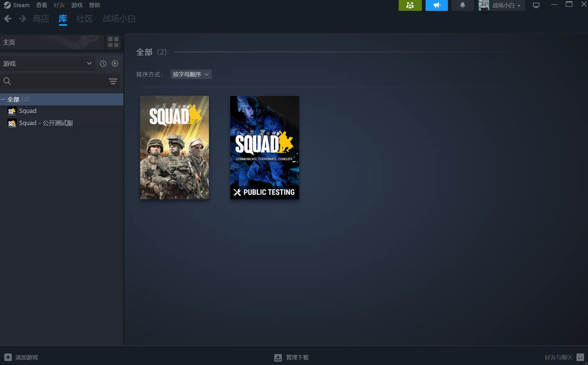Open the Squad Public Testing cover thumbnail

[x=265, y=147]
